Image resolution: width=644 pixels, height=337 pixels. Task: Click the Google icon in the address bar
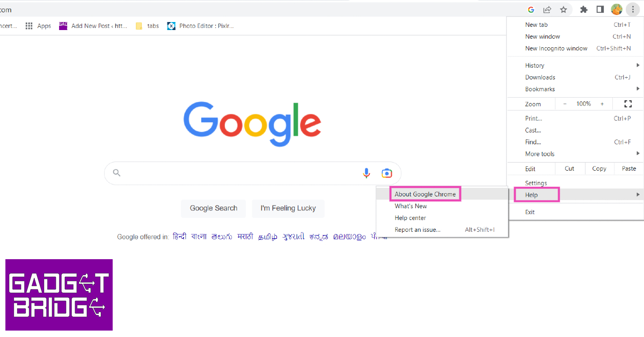point(531,9)
